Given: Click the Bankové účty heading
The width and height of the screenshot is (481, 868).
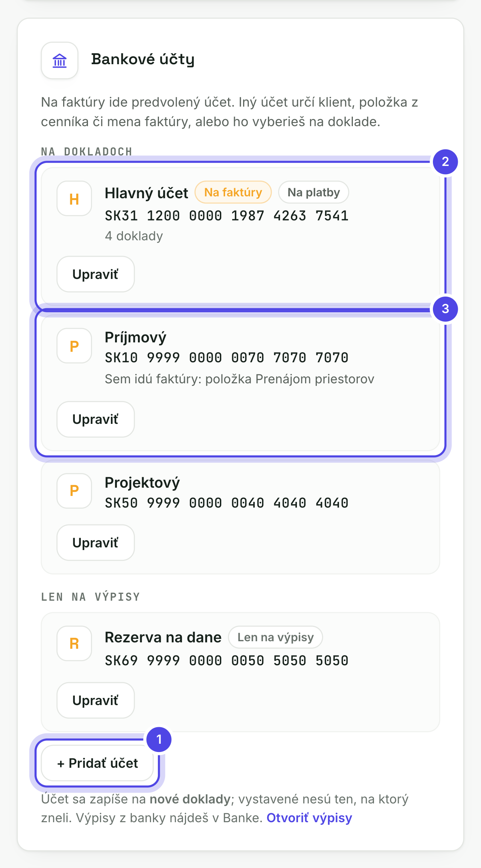Looking at the screenshot, I should tap(143, 59).
